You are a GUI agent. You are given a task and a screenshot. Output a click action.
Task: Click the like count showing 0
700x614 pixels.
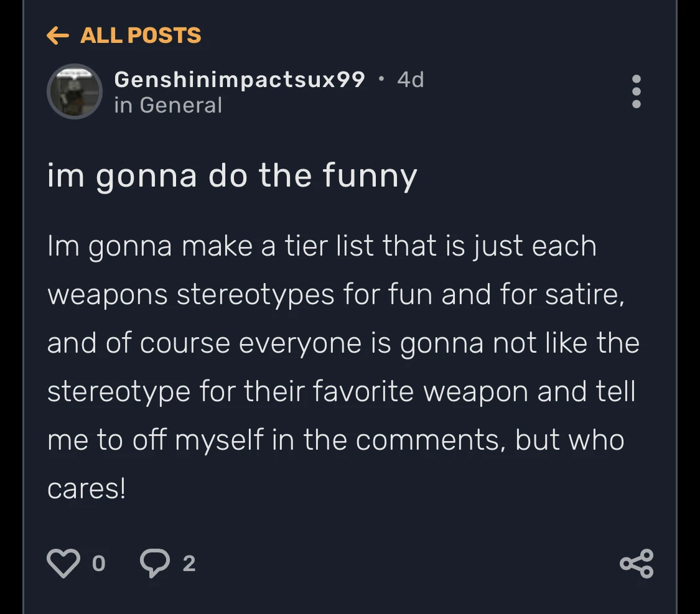[x=98, y=564]
